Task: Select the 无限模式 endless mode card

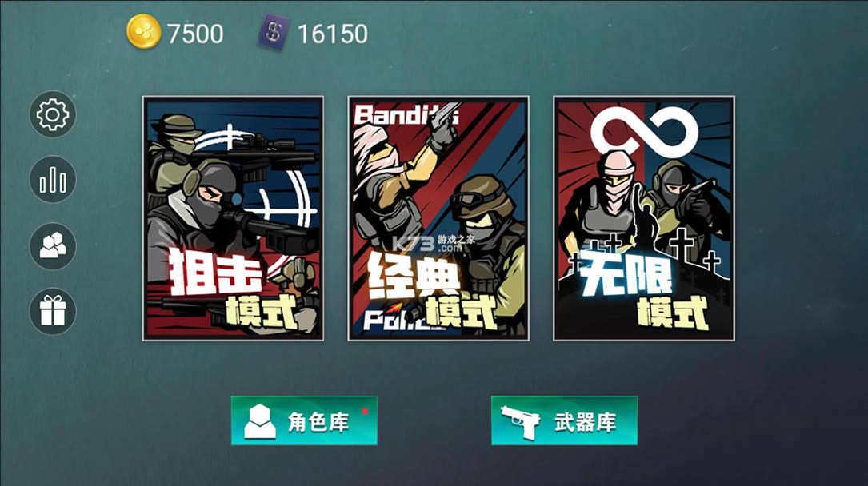Action: tap(644, 218)
